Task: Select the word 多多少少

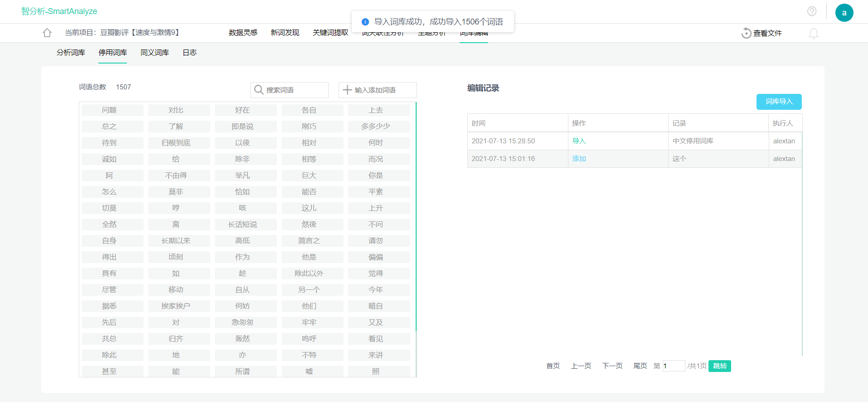Action: (x=379, y=127)
